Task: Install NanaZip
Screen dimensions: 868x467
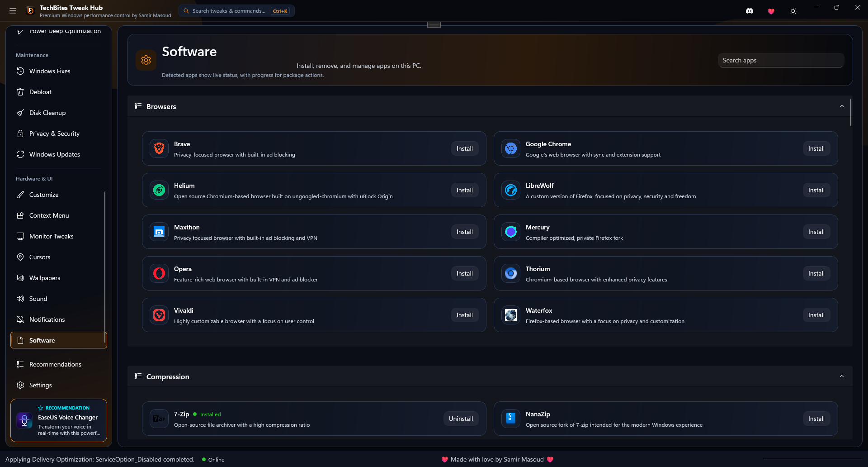Action: click(x=816, y=419)
